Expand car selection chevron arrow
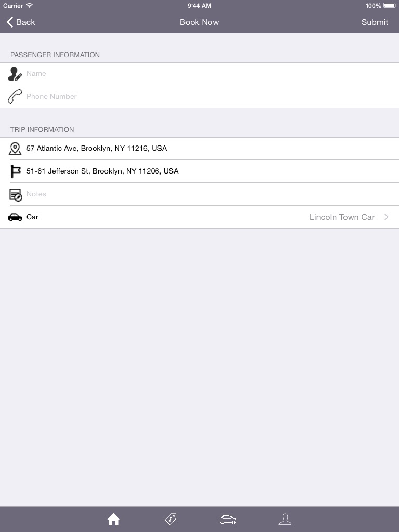399x532 pixels. click(x=387, y=217)
